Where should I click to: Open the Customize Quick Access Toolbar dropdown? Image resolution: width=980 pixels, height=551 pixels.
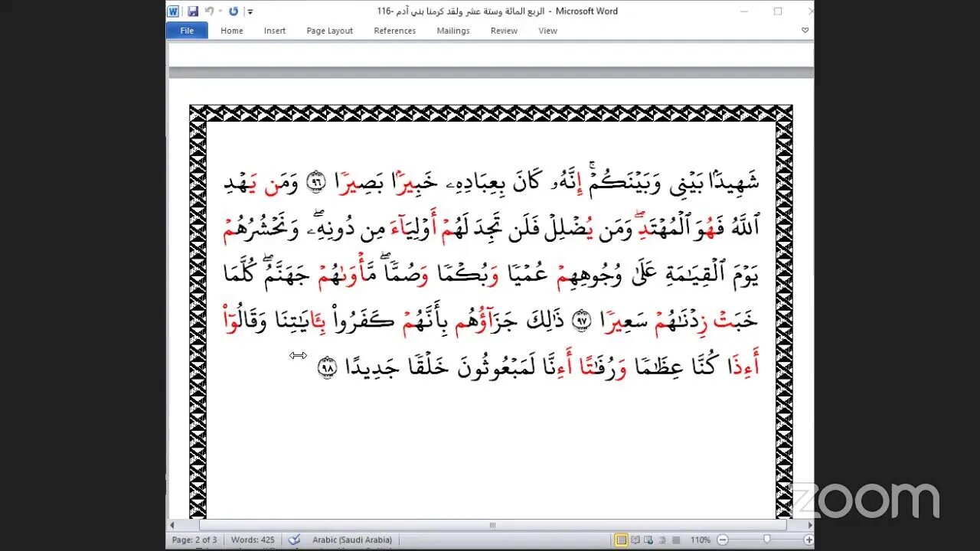pyautogui.click(x=250, y=12)
